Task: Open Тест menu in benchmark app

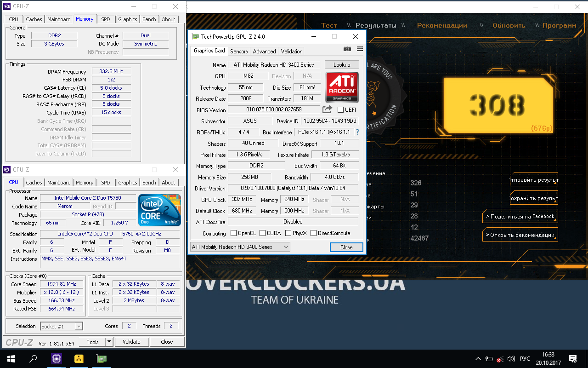Action: pos(329,26)
